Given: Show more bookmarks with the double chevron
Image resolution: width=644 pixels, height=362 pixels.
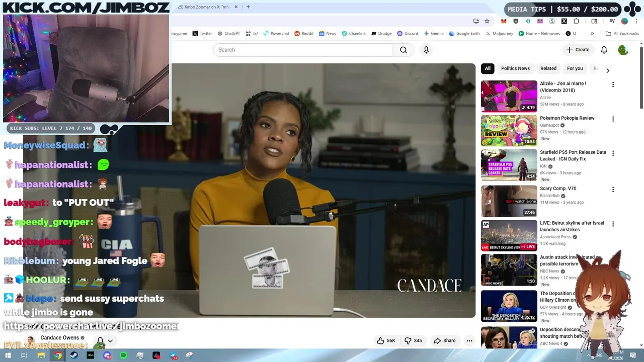Looking at the screenshot, I should (x=592, y=34).
